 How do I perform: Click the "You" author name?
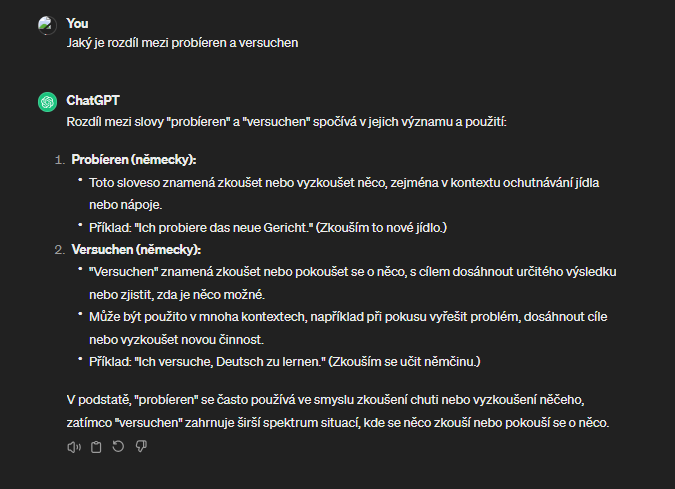(77, 23)
